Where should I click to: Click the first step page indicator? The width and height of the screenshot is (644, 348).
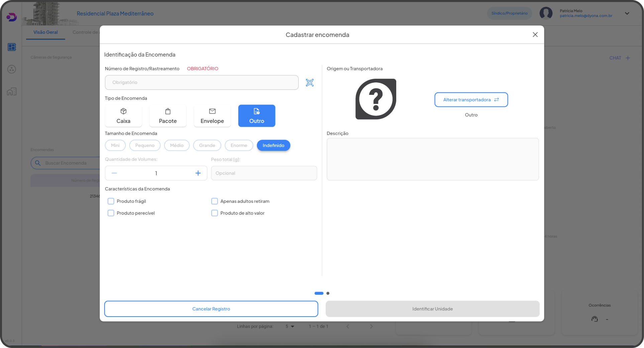[319, 293]
